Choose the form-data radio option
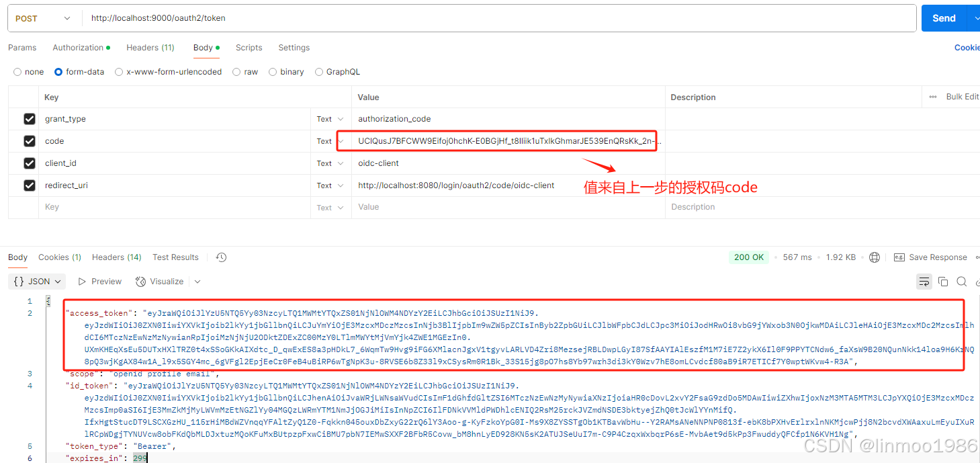980x463 pixels. point(79,72)
